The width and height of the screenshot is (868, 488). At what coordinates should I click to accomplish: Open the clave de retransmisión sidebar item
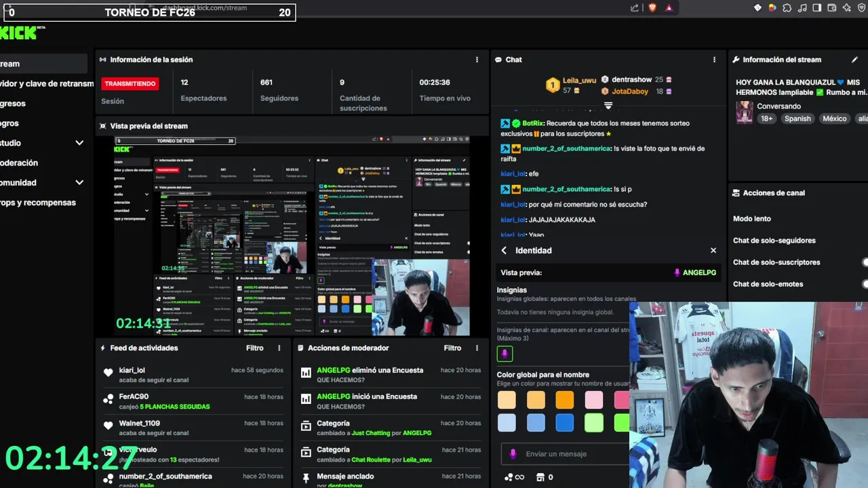(x=47, y=83)
